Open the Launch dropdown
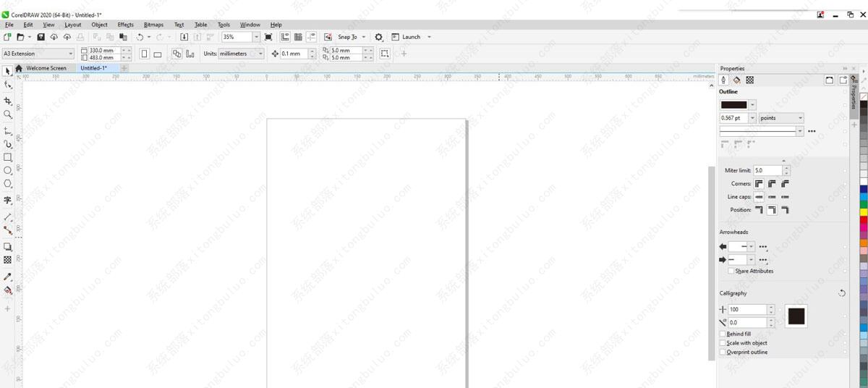 (x=429, y=37)
